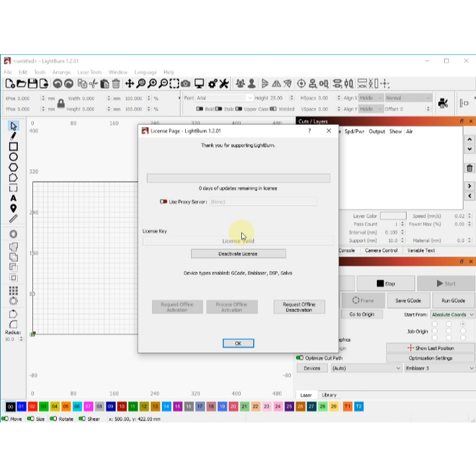
Task: Click the Grid Array tool icon
Action: pos(13,291)
